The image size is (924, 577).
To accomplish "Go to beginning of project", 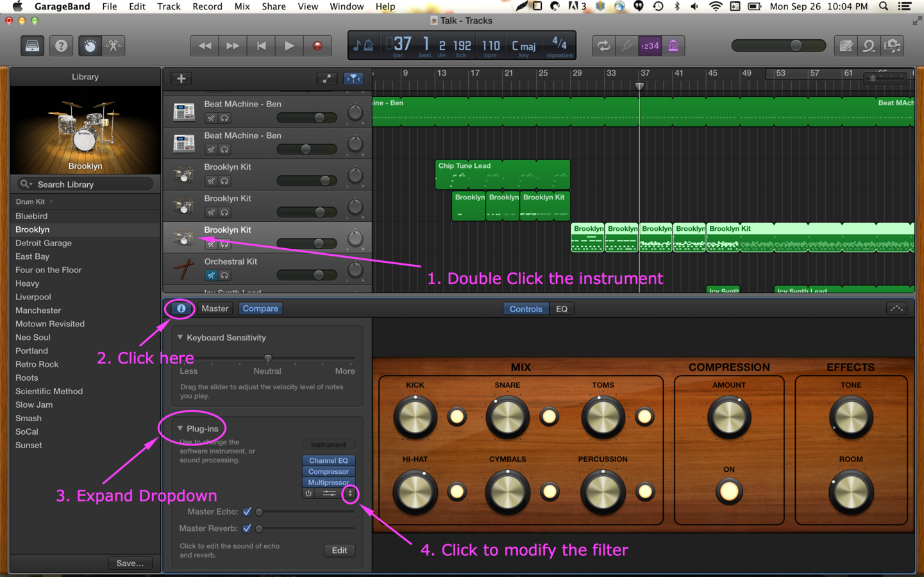I will point(261,46).
